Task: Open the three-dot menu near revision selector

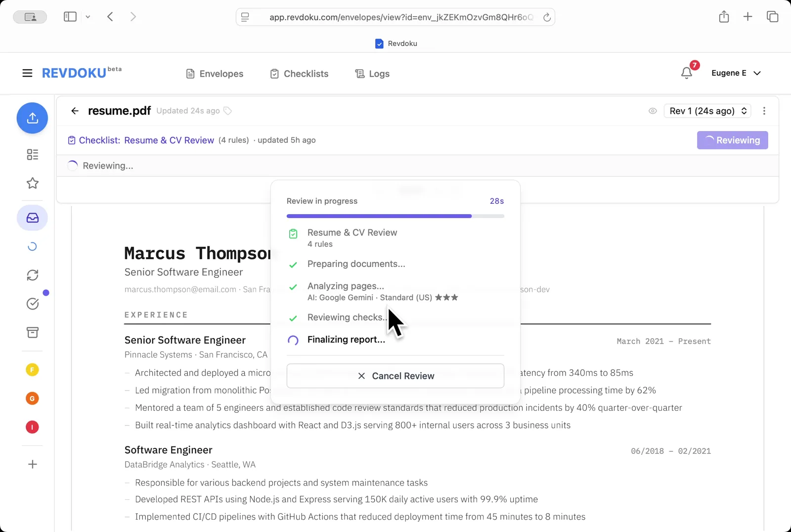Action: (x=764, y=111)
